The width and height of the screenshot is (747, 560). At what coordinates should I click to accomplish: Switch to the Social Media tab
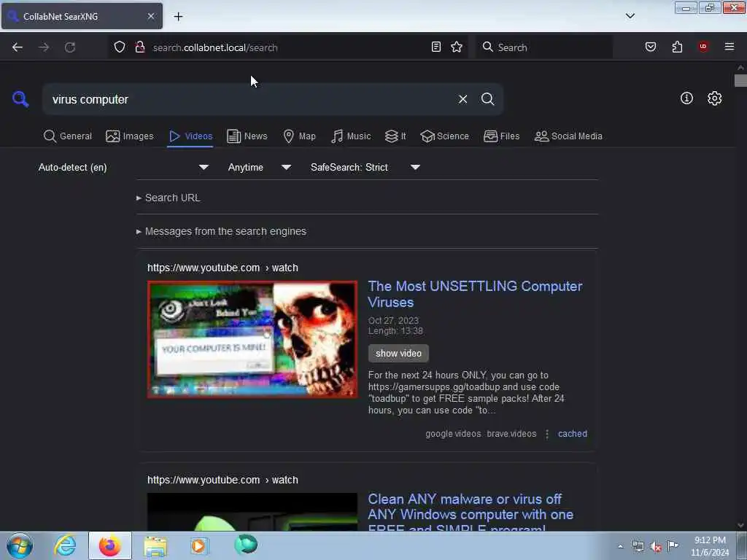point(568,136)
